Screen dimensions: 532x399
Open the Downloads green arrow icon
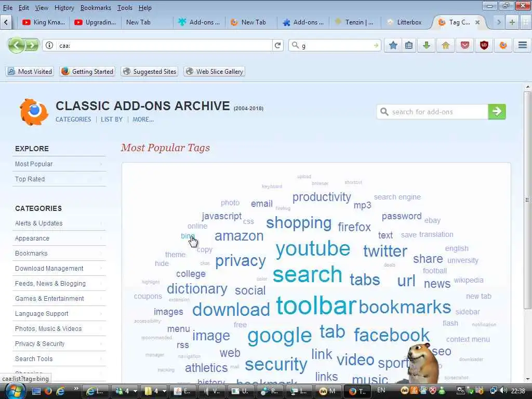click(427, 45)
